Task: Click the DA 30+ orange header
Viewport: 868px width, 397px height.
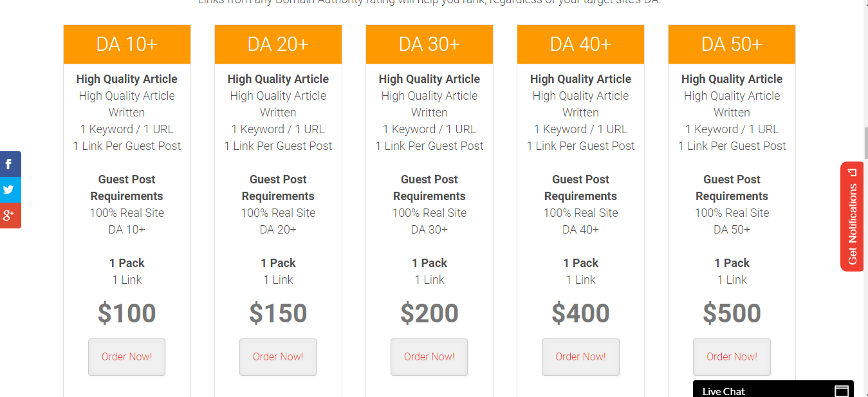Action: [x=429, y=44]
